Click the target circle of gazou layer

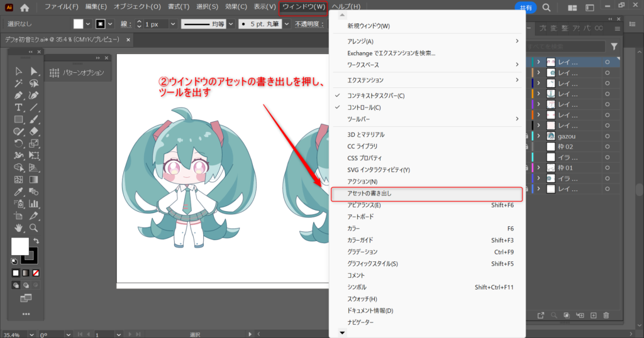[608, 136]
